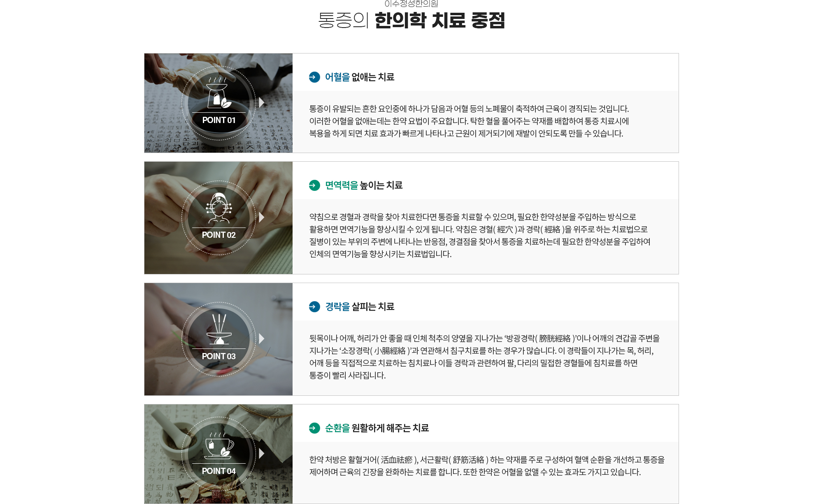The height and width of the screenshot is (504, 823).
Task: Click the POINT 01 label text
Action: coord(219,120)
